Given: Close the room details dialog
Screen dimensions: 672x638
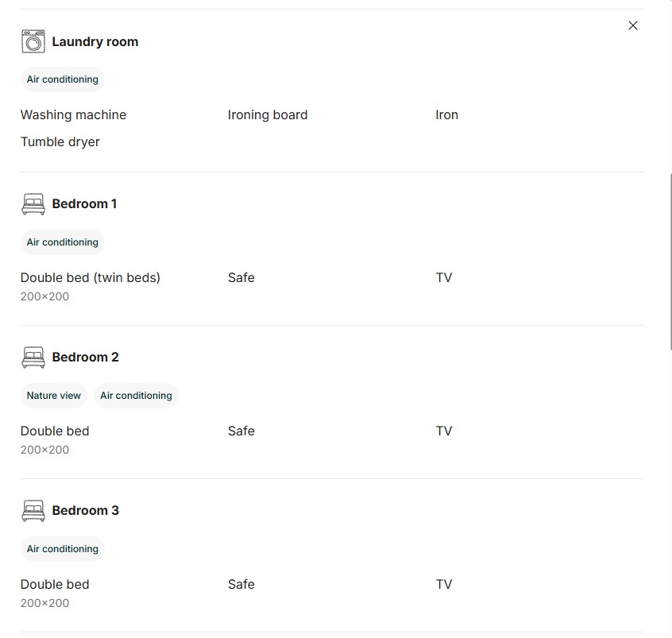Looking at the screenshot, I should 632,25.
